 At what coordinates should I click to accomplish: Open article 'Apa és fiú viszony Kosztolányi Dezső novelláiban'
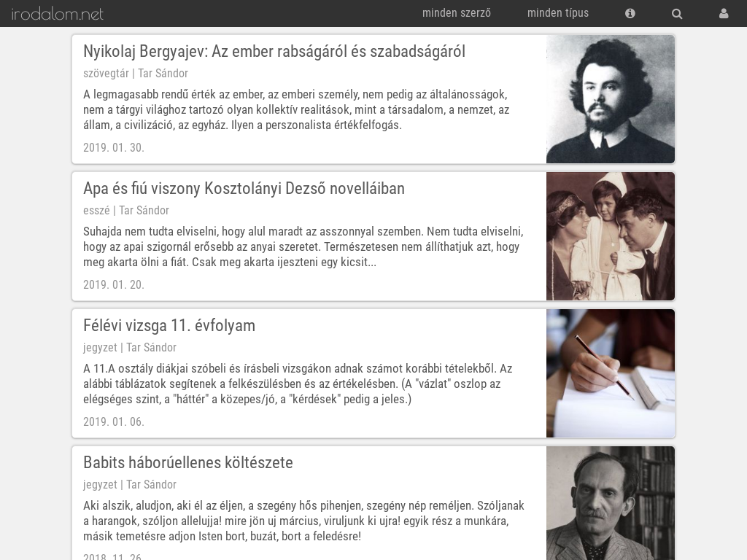point(244,189)
